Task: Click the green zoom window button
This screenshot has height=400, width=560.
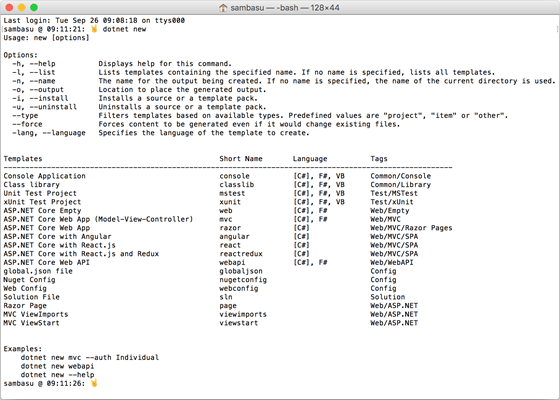Action: click(x=34, y=8)
